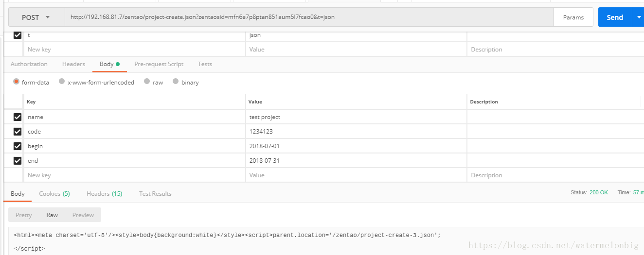Expand the Send button dropdown arrow
This screenshot has height=255, width=644.
(x=638, y=17)
